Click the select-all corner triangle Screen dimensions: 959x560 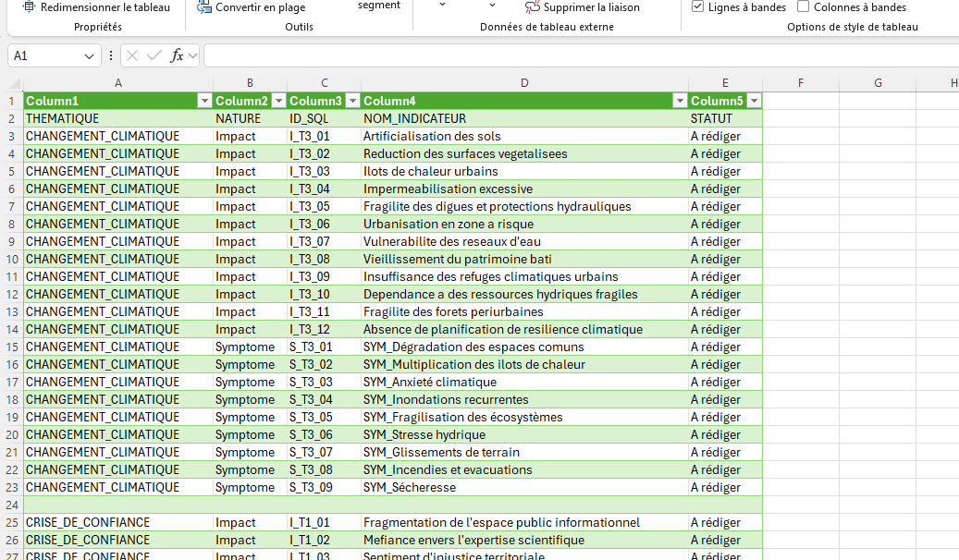[16, 83]
